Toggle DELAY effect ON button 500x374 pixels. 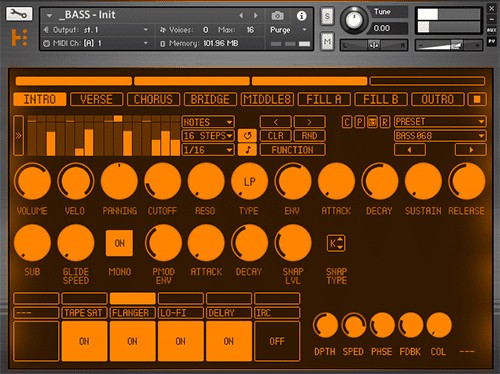(x=229, y=341)
